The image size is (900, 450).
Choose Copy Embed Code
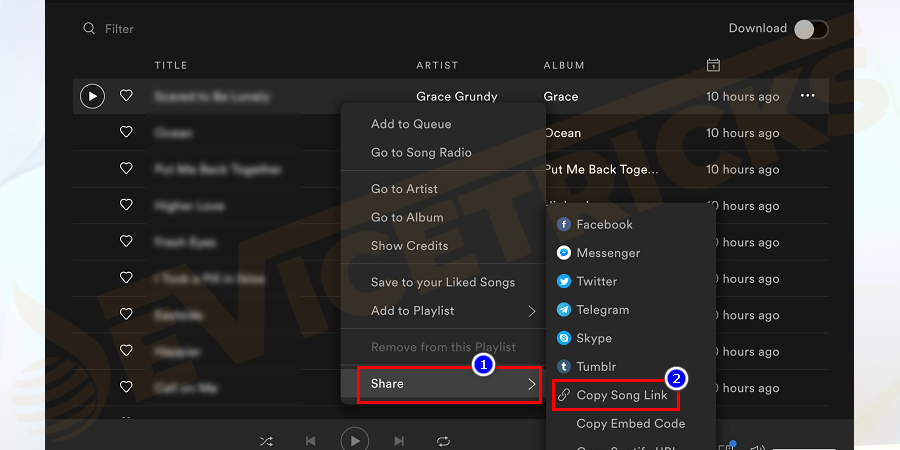click(x=630, y=424)
